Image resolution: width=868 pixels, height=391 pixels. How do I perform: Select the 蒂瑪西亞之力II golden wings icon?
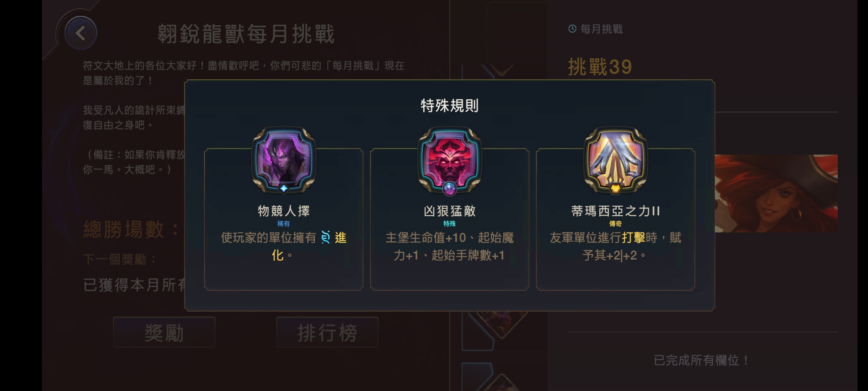[x=616, y=159]
